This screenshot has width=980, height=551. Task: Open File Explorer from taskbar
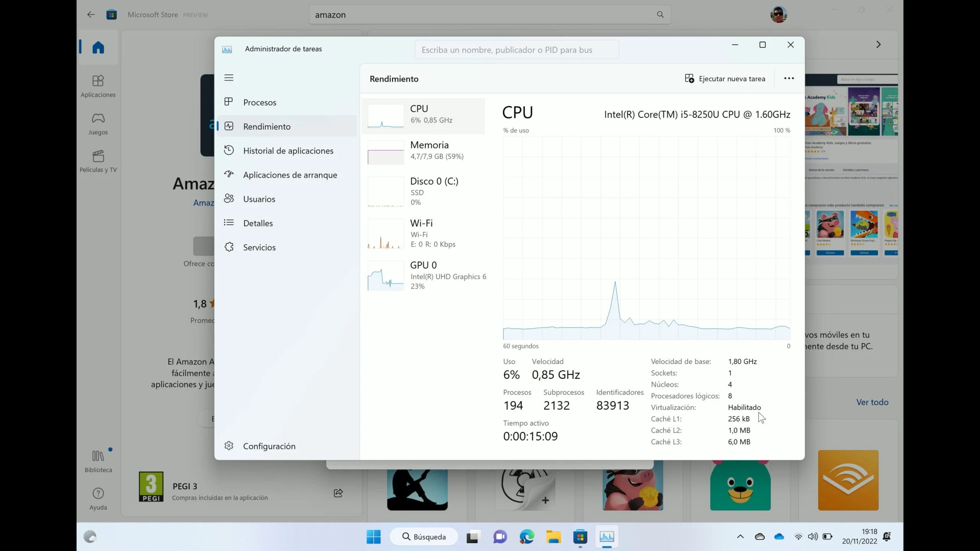coord(554,536)
